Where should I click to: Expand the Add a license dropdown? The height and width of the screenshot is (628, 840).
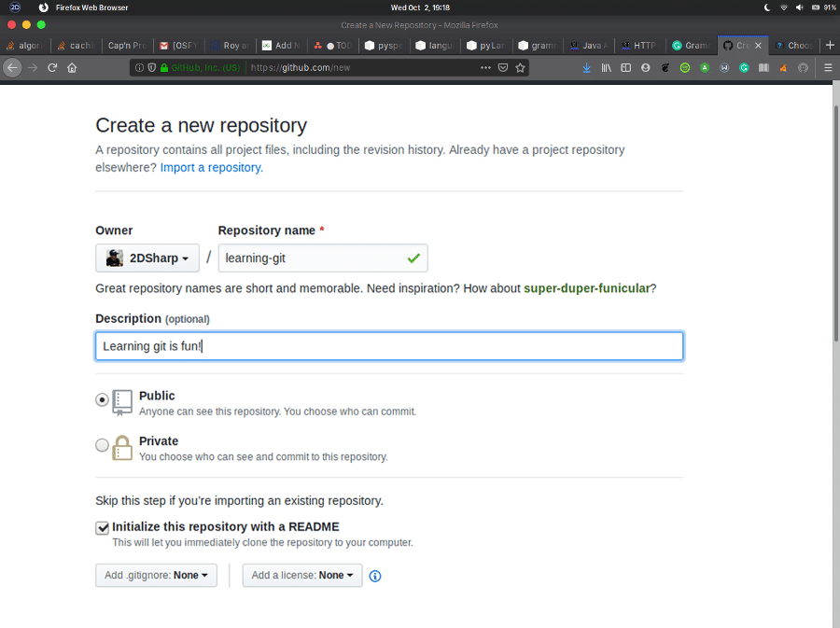(x=302, y=576)
